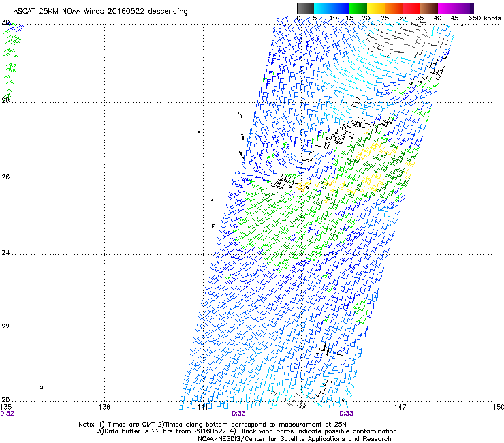Click the NOAA/NESDIS credit line

294,439
